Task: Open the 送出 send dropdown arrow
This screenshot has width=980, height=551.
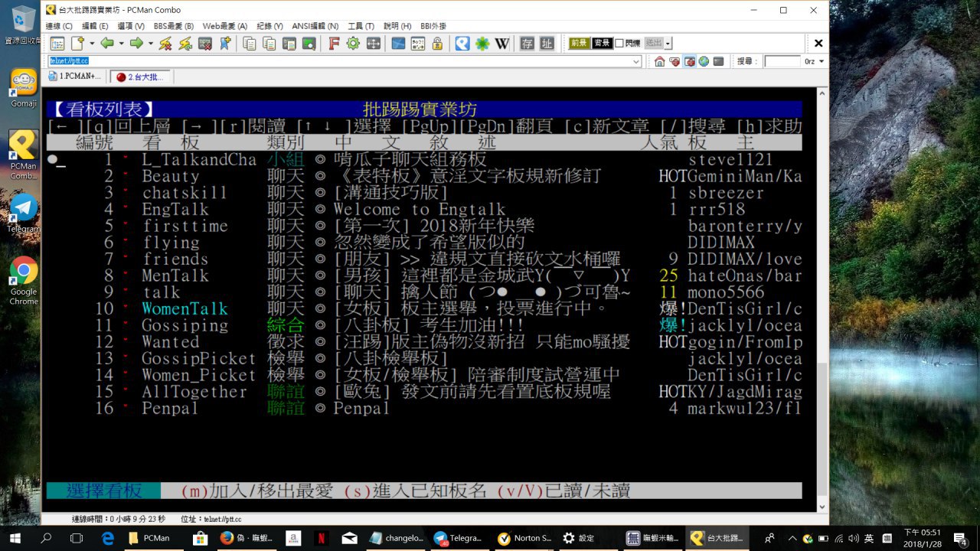Action: coord(668,44)
